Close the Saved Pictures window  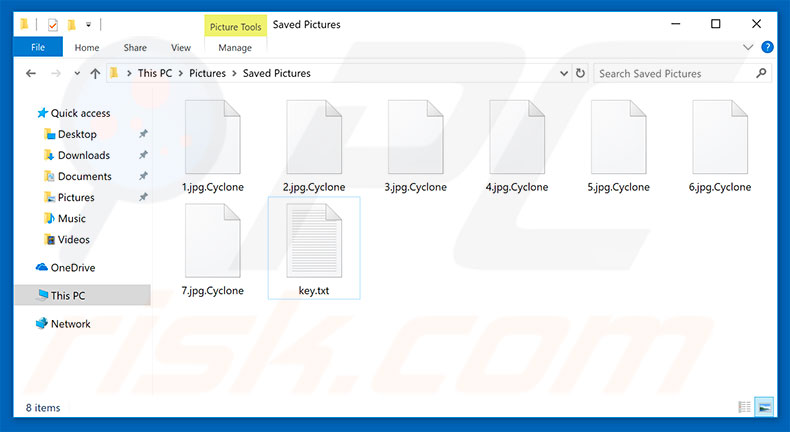tap(756, 24)
